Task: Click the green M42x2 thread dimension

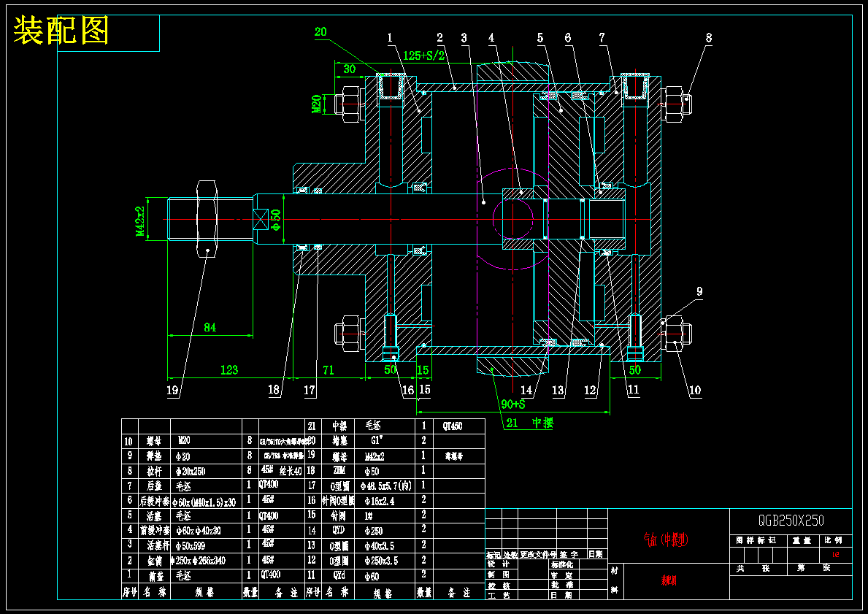Action: click(x=141, y=221)
